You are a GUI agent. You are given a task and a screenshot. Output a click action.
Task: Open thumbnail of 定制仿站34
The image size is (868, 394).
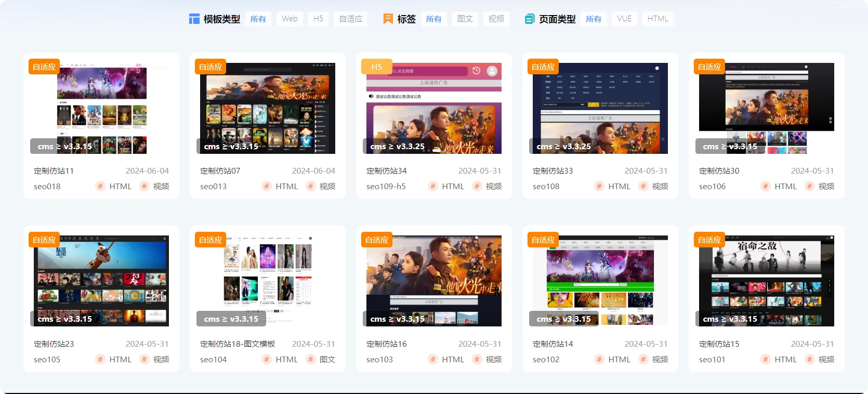point(434,108)
